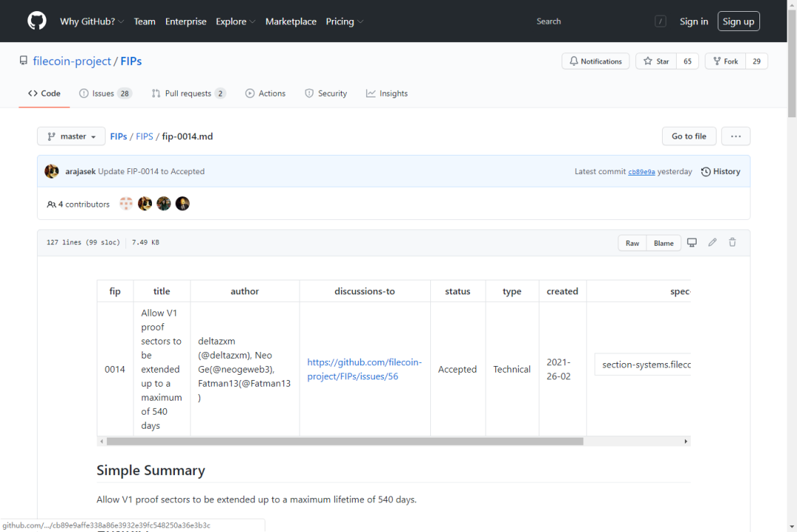Image resolution: width=797 pixels, height=532 pixels.
Task: Open the Team page
Action: [145, 21]
